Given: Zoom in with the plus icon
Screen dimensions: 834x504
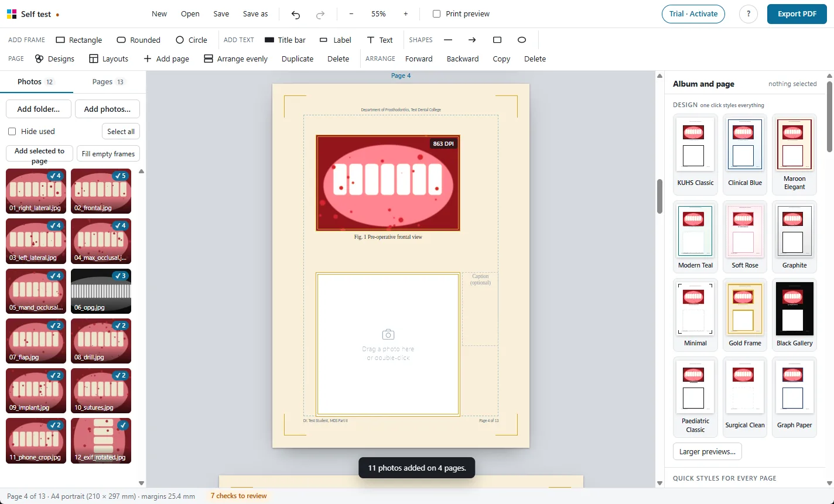Looking at the screenshot, I should click(x=406, y=14).
